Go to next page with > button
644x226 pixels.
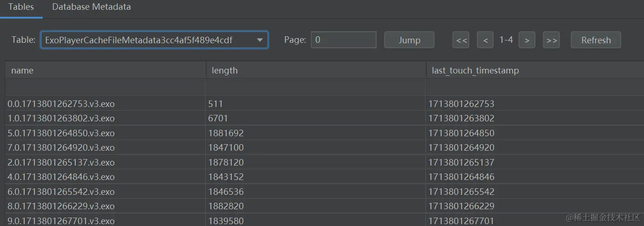click(x=527, y=40)
